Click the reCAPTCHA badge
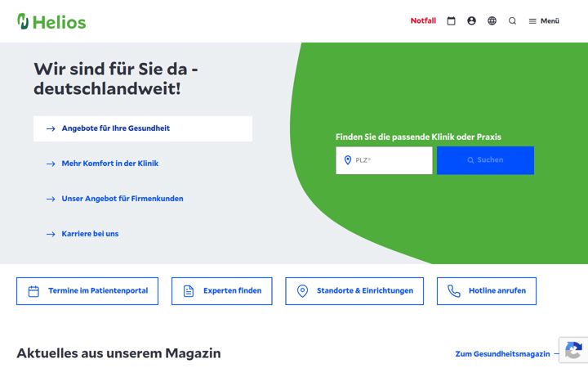The image size is (588, 368). click(573, 350)
